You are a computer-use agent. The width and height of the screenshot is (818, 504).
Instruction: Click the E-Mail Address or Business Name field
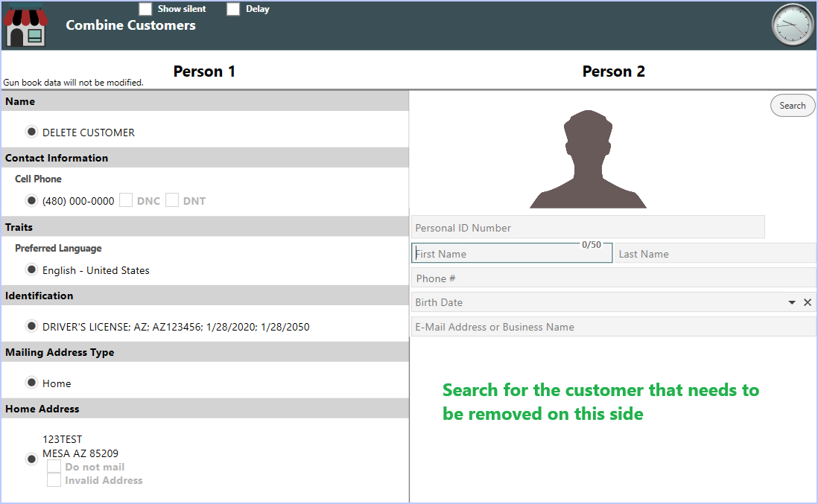(x=614, y=327)
